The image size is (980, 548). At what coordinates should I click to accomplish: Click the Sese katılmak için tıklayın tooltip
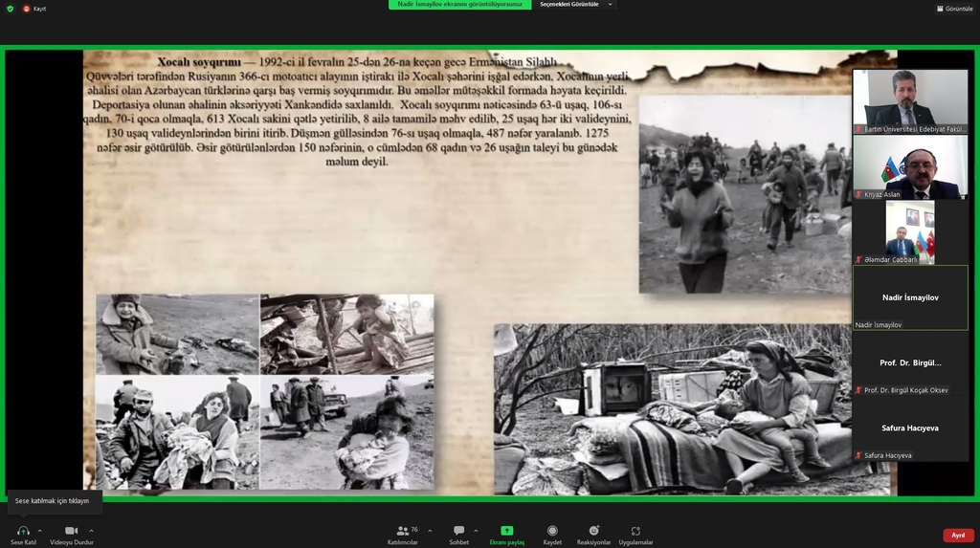tap(53, 501)
